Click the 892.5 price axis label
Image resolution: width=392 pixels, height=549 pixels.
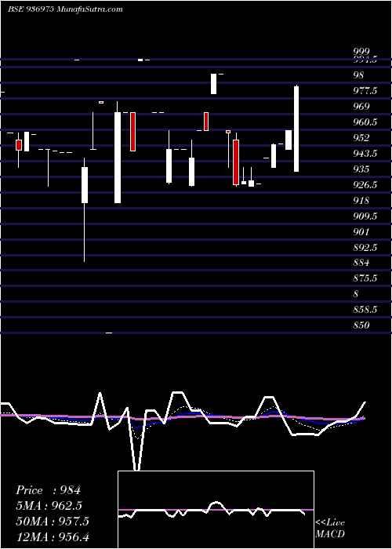click(x=365, y=247)
